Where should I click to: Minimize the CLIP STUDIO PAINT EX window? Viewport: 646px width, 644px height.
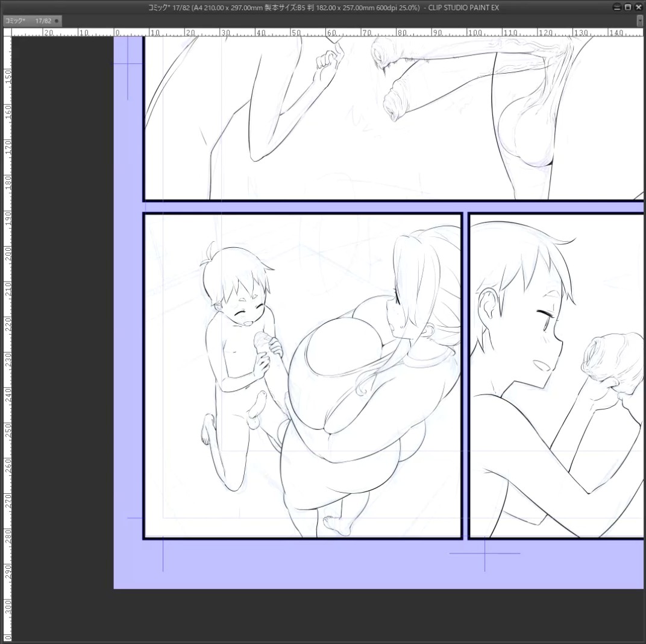point(616,7)
